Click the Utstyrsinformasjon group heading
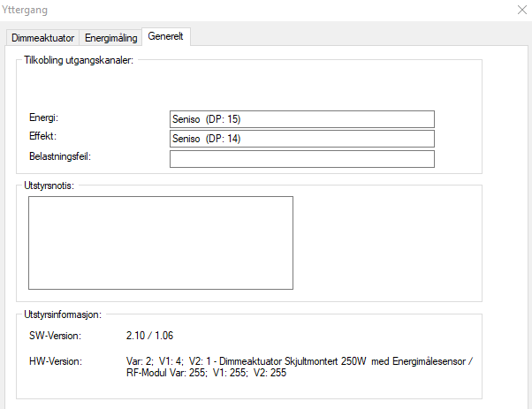Screen dimensions: 532x409 64,314
